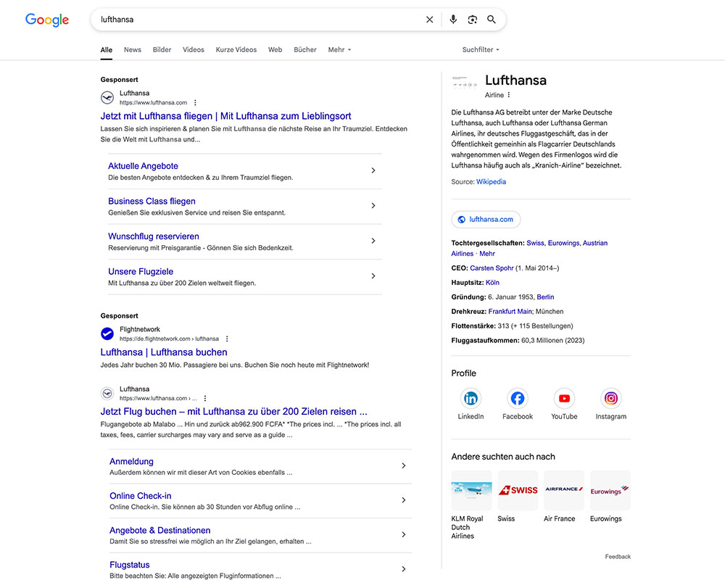Image resolution: width=725 pixels, height=588 pixels.
Task: Click into the search input field
Action: [259, 20]
